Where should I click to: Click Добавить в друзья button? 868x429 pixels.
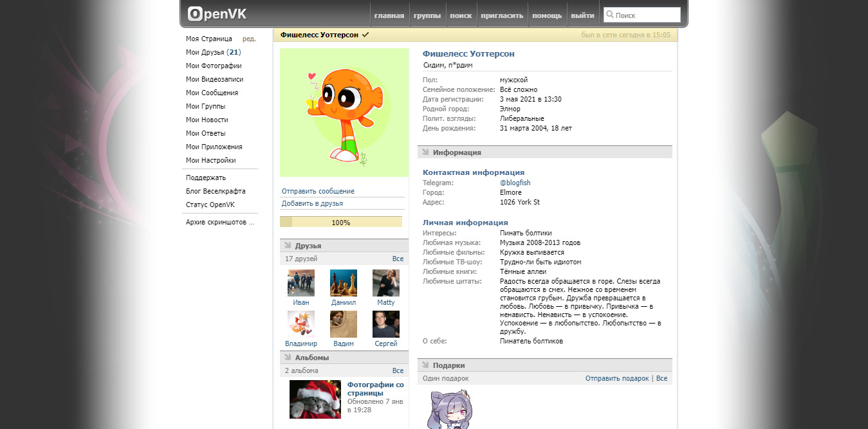(x=342, y=203)
